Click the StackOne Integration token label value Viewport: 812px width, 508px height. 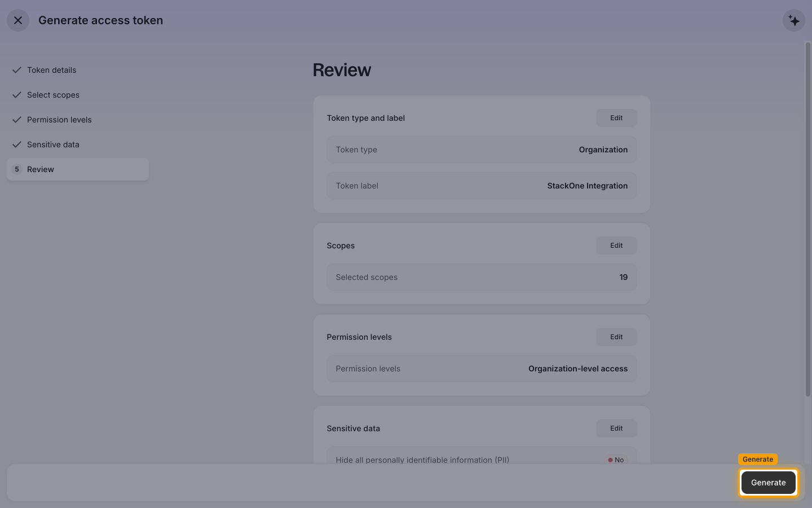click(x=587, y=186)
